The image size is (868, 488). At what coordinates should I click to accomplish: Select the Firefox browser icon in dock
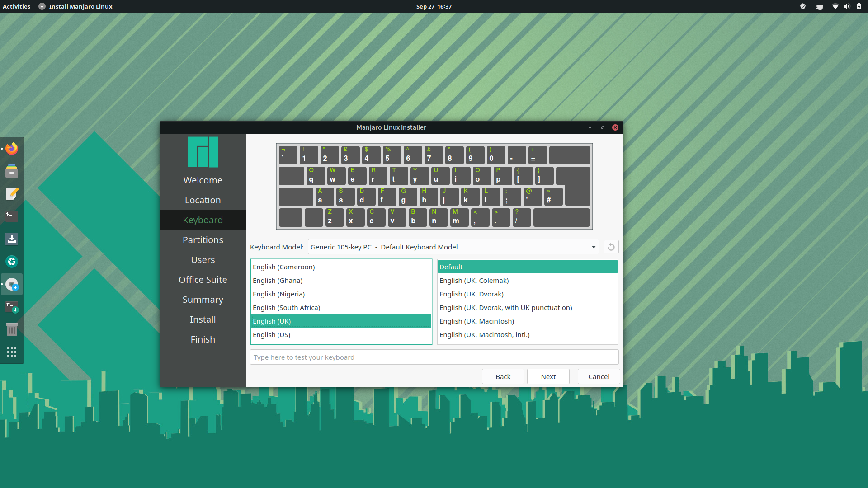(11, 148)
